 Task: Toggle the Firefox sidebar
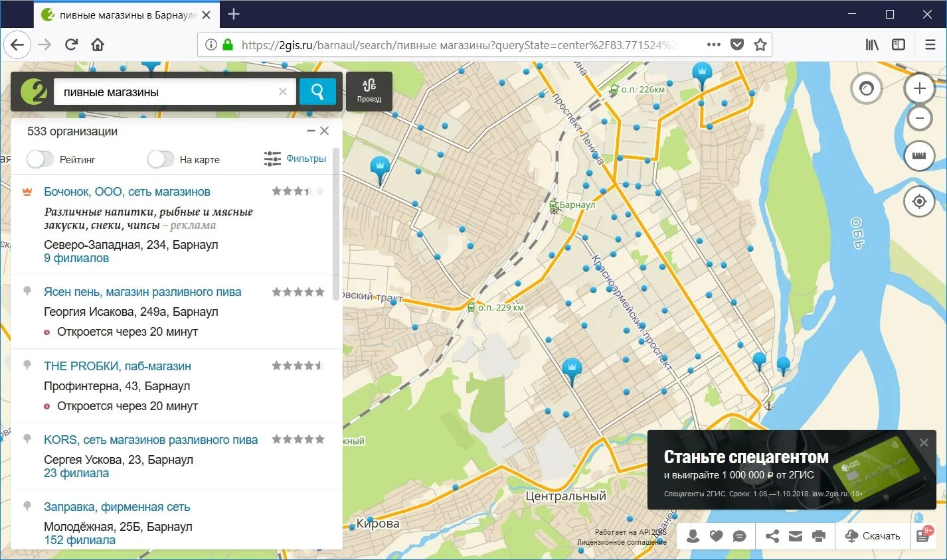pyautogui.click(x=899, y=44)
